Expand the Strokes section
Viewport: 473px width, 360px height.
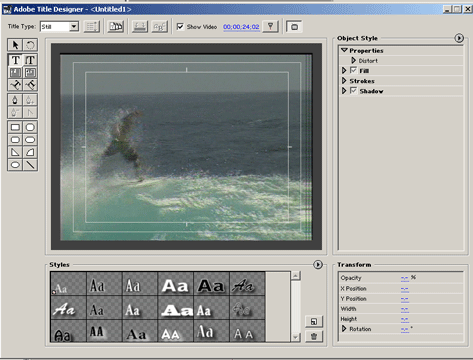(344, 81)
